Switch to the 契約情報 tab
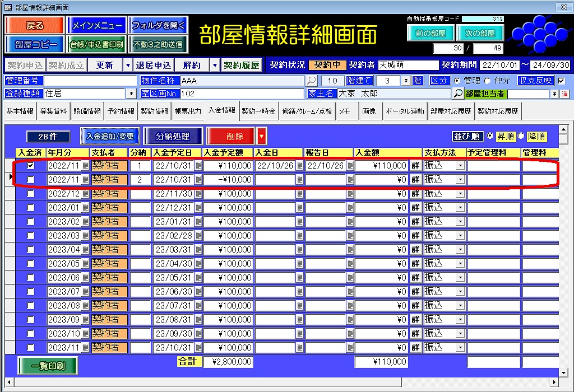Viewport: 574px width, 392px height. (x=154, y=111)
